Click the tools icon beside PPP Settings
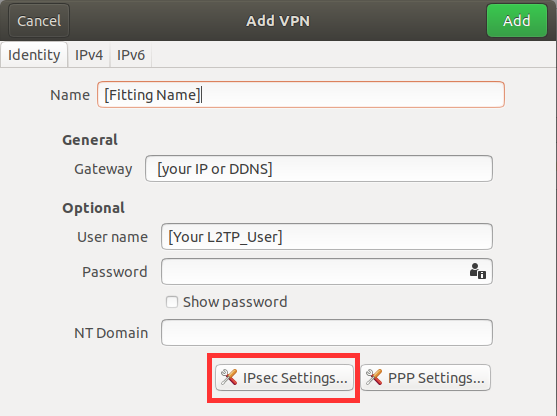This screenshot has height=416, width=557. 374,377
